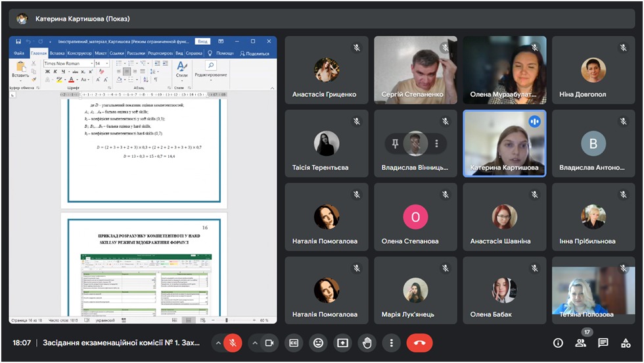Open the activities icon in bottom bar
This screenshot has width=644, height=363.
pyautogui.click(x=625, y=343)
